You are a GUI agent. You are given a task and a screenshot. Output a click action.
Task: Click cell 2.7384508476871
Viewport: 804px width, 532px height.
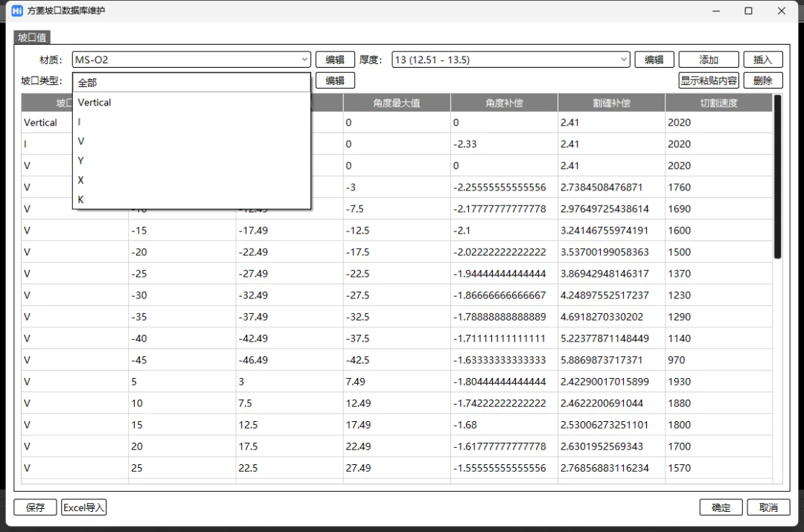click(x=611, y=187)
